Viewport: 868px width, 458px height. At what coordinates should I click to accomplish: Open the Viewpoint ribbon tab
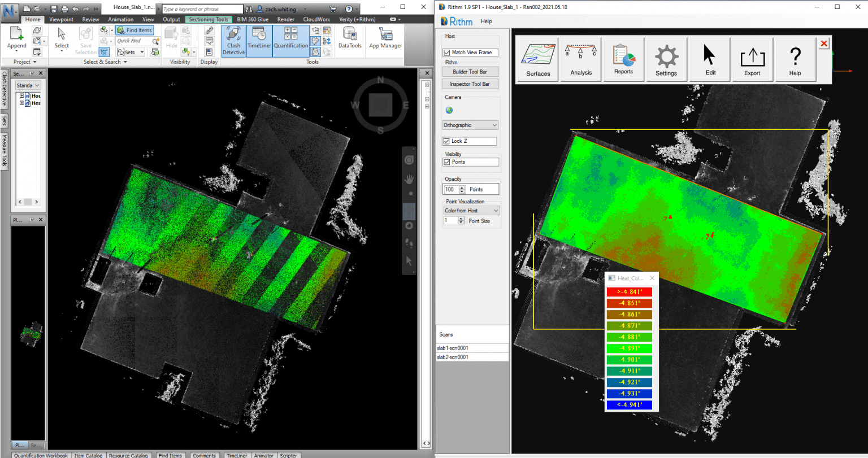point(61,19)
